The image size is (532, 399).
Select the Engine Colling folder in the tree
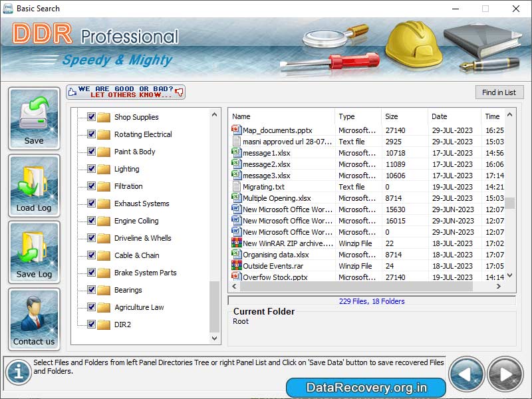tap(136, 221)
